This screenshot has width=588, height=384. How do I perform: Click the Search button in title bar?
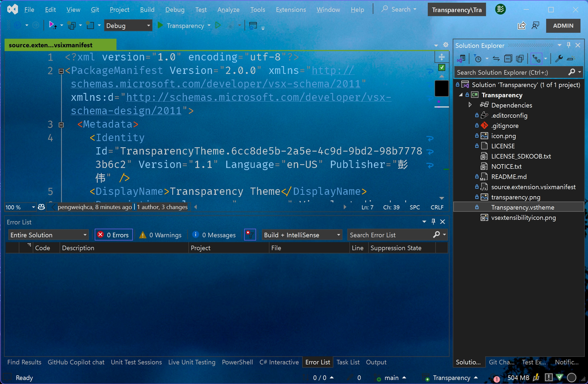click(x=399, y=9)
